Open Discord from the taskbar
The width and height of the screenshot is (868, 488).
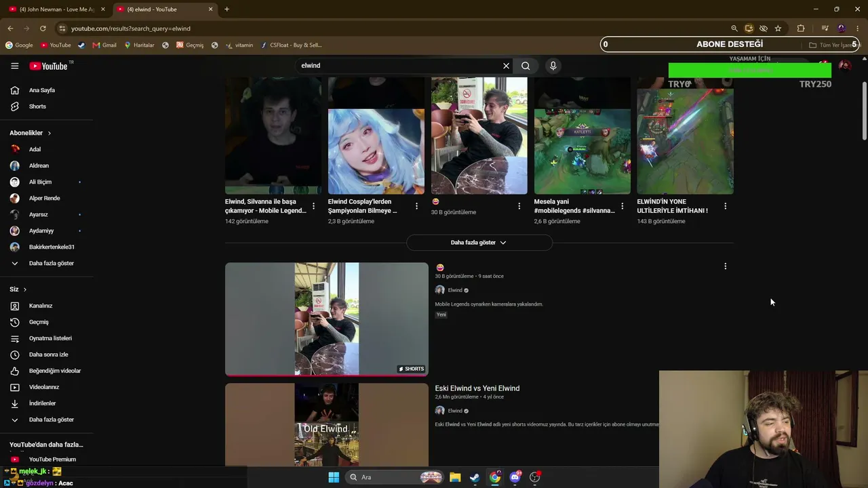pyautogui.click(x=515, y=477)
